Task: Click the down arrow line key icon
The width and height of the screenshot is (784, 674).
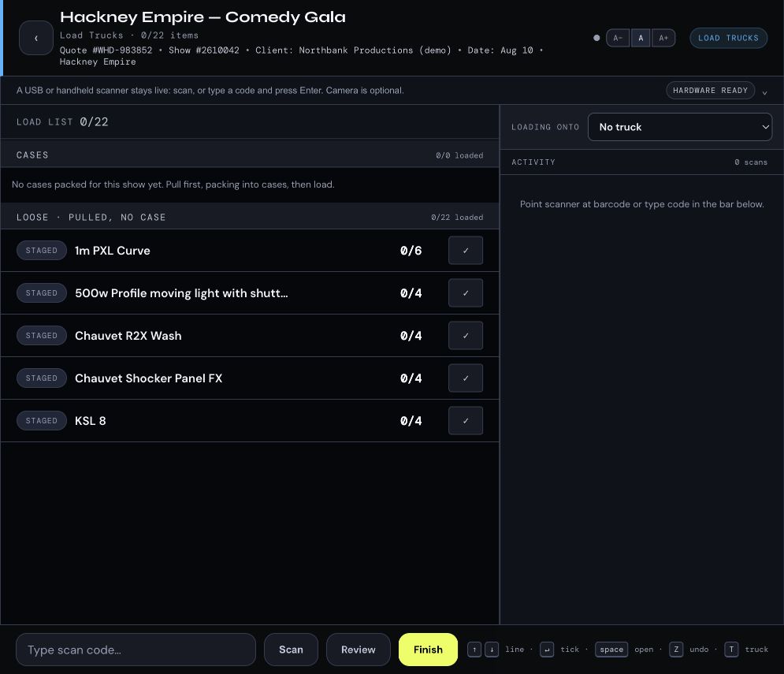Action: (x=492, y=650)
